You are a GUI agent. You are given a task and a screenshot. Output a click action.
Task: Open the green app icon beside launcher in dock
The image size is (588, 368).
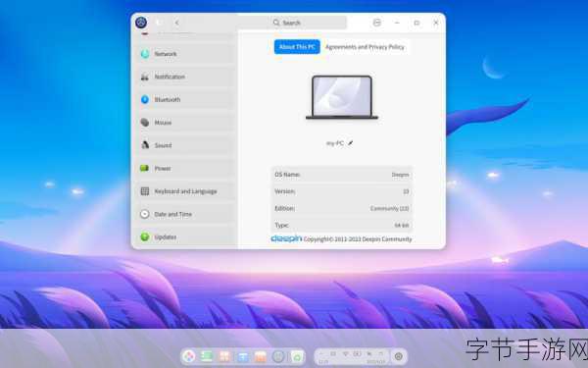coord(207,356)
